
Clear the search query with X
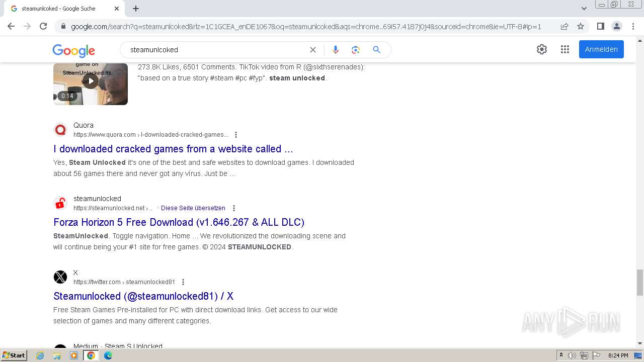[x=313, y=50]
